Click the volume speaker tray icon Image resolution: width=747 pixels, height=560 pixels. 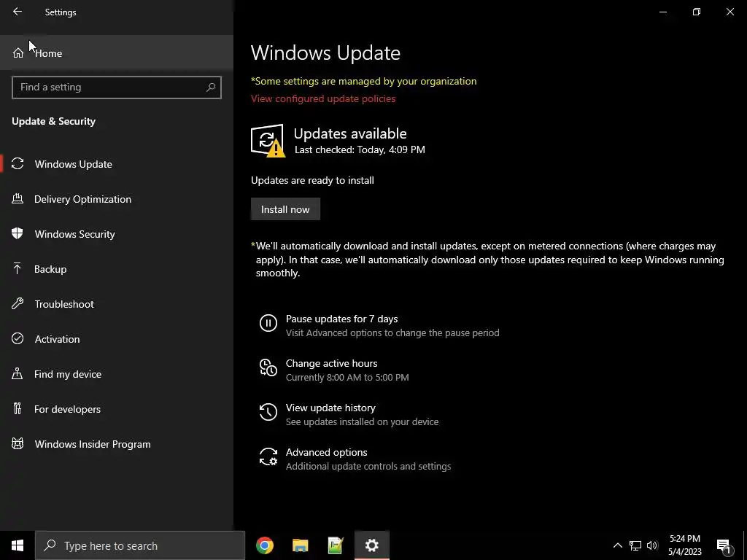(x=653, y=545)
